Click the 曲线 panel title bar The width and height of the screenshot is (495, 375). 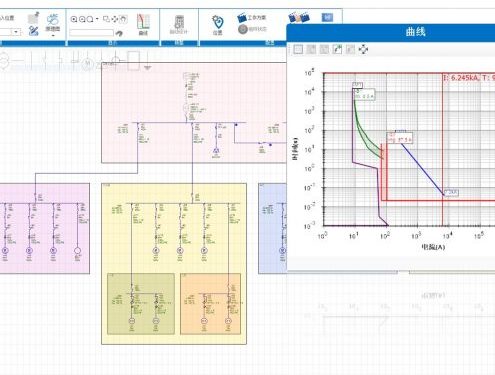tap(391, 32)
